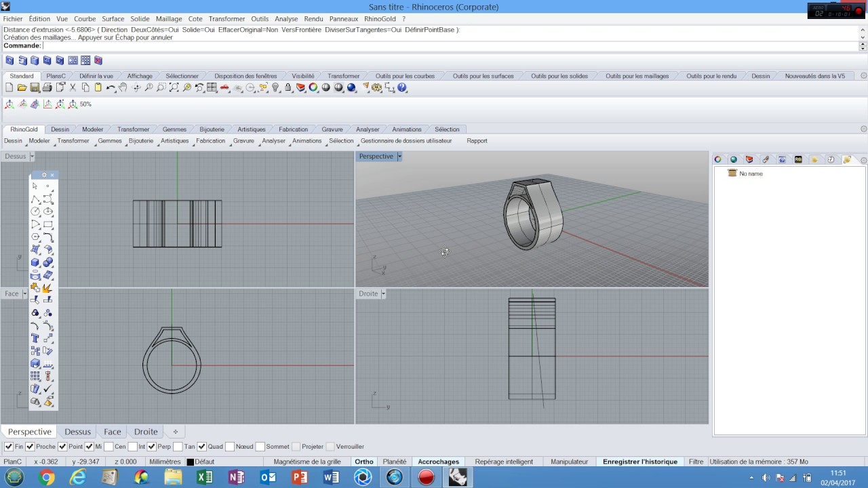Switch to the Droite viewport tab at bottom
The width and height of the screenshot is (868, 488).
pos(146,432)
